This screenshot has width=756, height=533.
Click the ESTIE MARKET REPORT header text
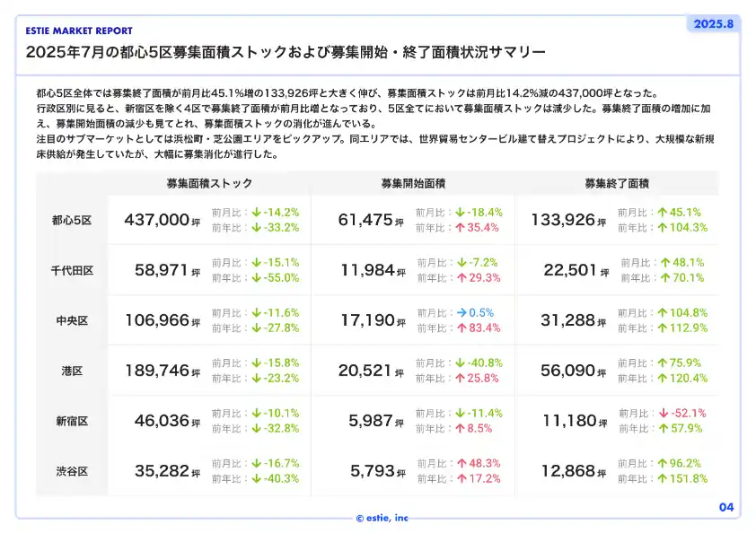[79, 31]
